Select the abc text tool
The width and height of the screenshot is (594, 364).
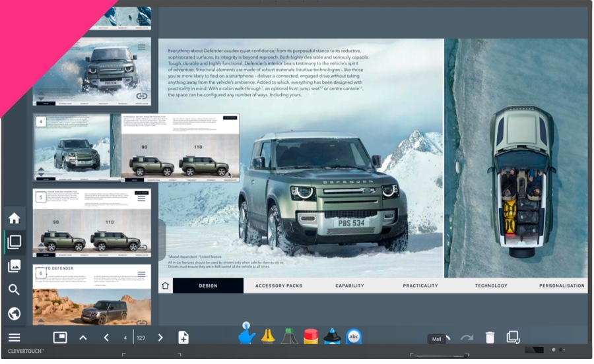[354, 336]
